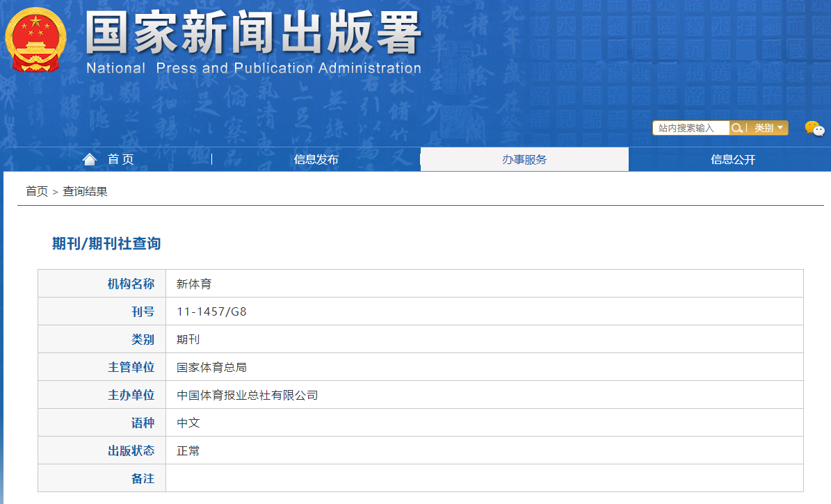Click the National Press and Publication Administration subtitle
This screenshot has width=831, height=504.
point(254,68)
